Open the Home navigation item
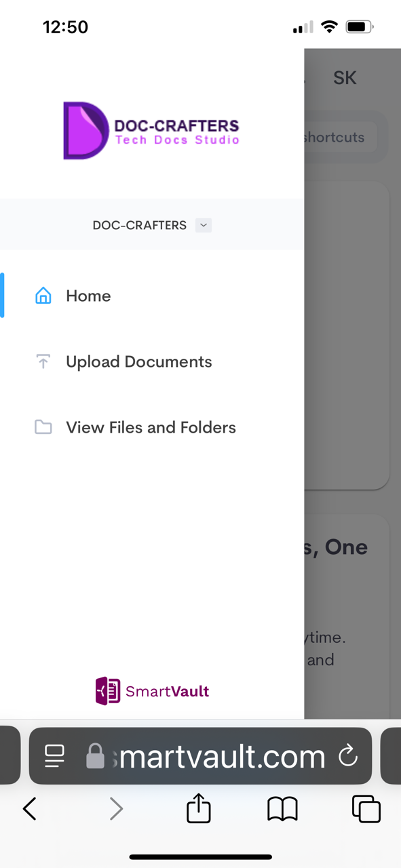 (152, 296)
